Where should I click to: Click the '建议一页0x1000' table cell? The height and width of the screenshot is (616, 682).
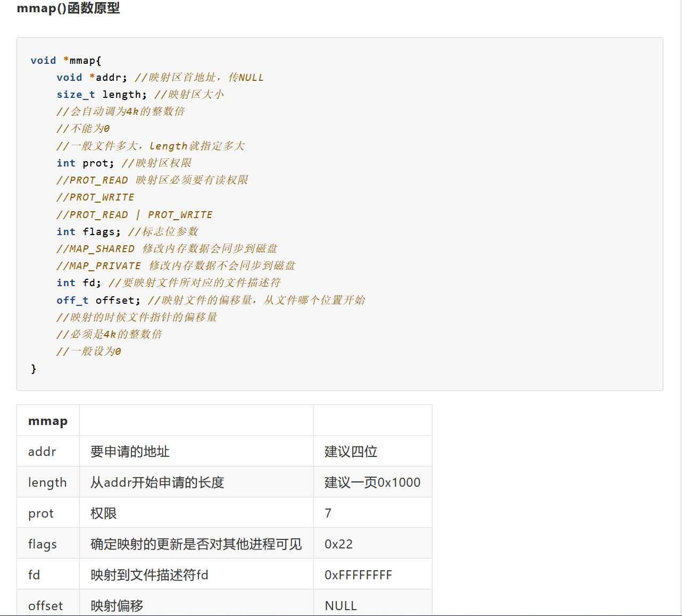pos(372,482)
